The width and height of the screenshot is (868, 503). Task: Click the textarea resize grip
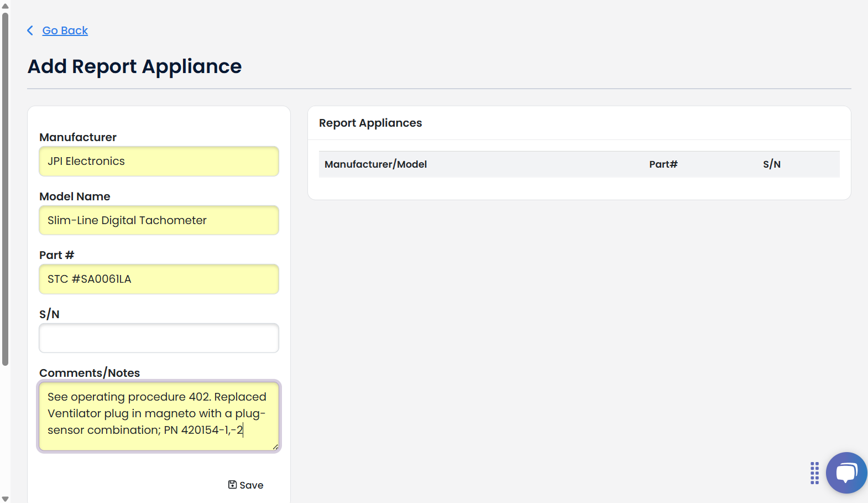click(x=275, y=447)
